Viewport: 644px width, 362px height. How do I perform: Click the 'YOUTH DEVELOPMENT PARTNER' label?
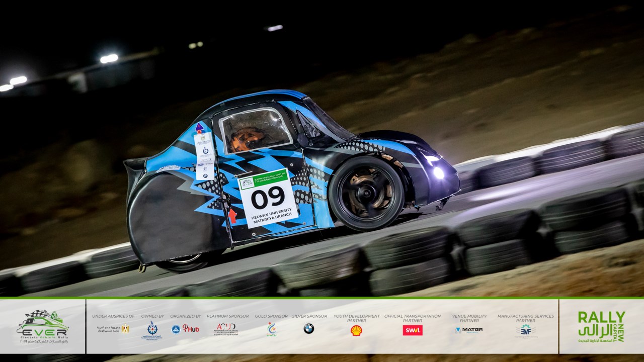pos(357,318)
